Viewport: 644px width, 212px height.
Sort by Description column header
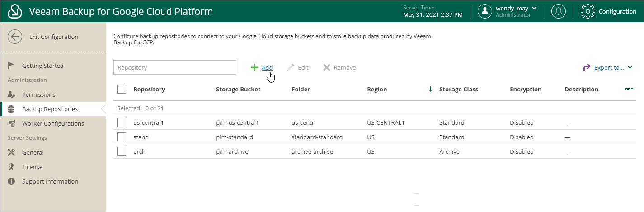coord(581,89)
